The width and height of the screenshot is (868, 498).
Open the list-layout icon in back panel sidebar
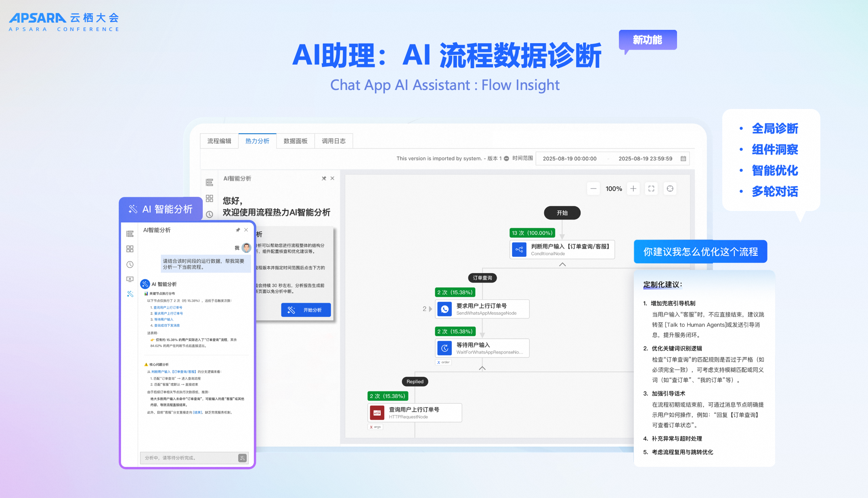click(x=209, y=182)
